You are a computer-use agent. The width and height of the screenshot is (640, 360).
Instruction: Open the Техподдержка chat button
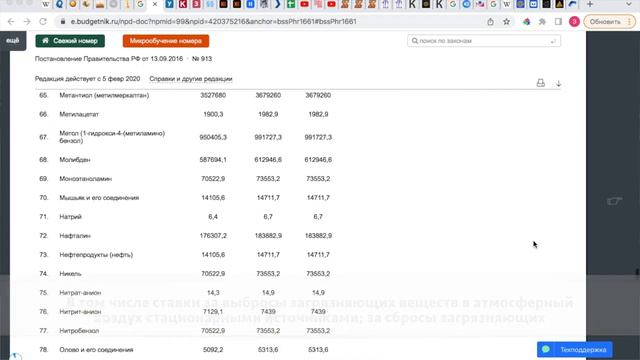575,350
